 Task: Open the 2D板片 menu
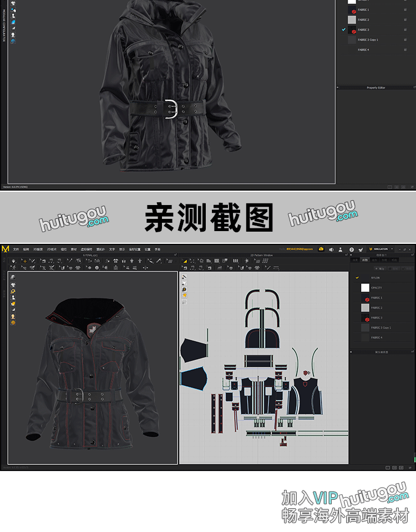coord(52,249)
